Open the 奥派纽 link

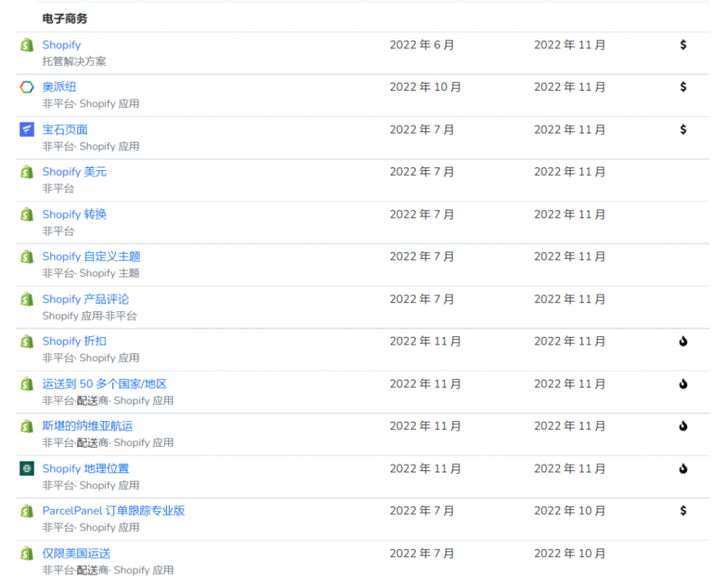pyautogui.click(x=60, y=87)
